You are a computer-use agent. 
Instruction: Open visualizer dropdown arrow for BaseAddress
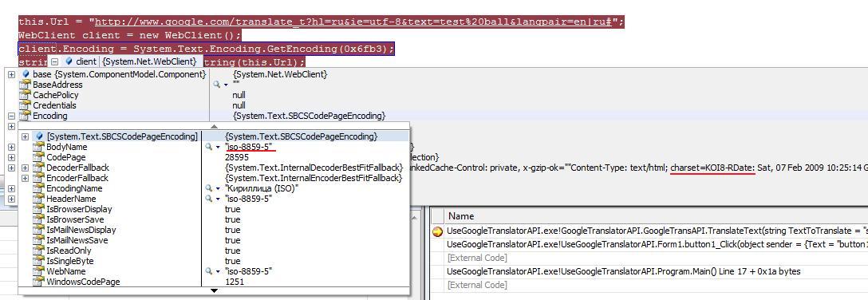coord(226,85)
